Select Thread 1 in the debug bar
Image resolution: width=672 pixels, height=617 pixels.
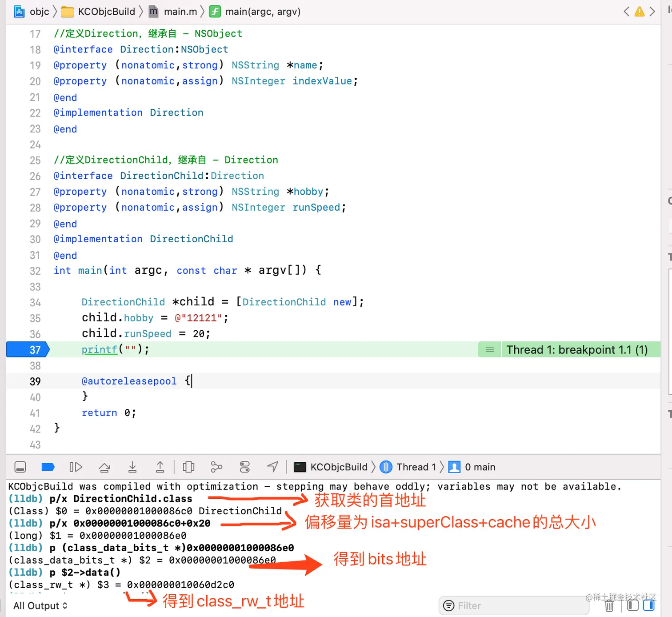(408, 467)
